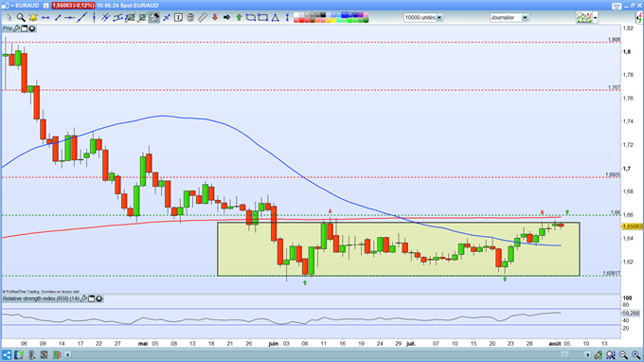Open the 10000 unités dropdown
Viewport: 644px width, 362px height.
click(439, 18)
